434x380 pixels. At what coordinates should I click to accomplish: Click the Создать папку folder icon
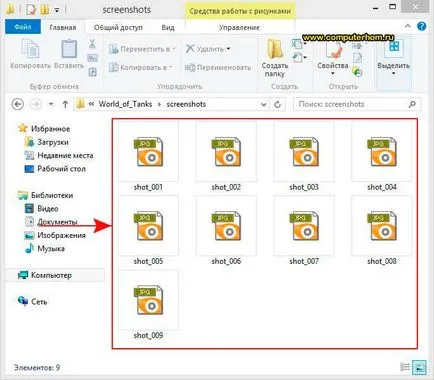click(x=275, y=49)
